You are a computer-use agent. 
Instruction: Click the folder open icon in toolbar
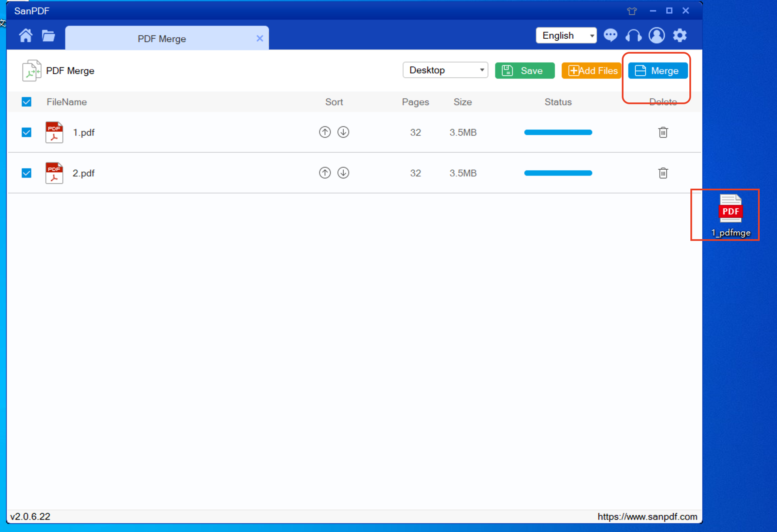(x=49, y=35)
